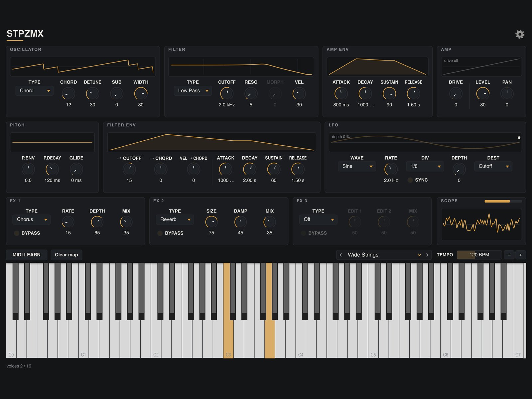
Task: Go to next preset with right chevron
Action: click(427, 255)
